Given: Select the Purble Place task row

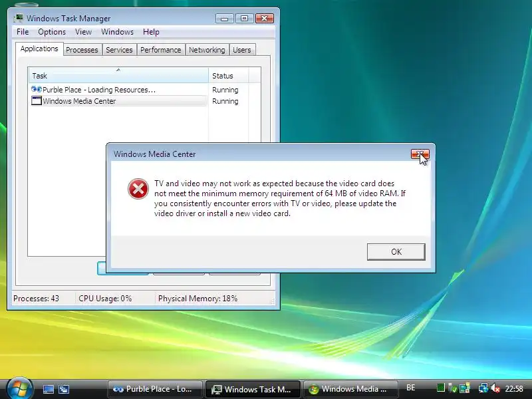Looking at the screenshot, I should pos(118,90).
